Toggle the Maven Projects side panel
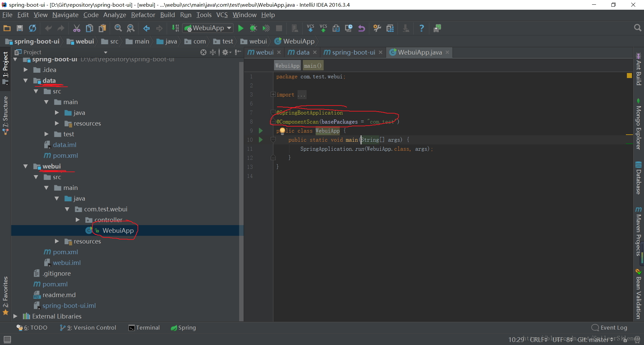This screenshot has width=644, height=345. (x=638, y=231)
